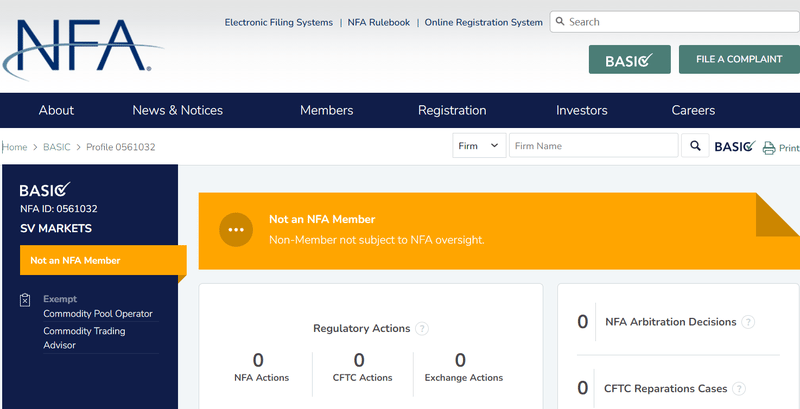The image size is (800, 409).
Task: Open the Members menu
Action: (327, 110)
